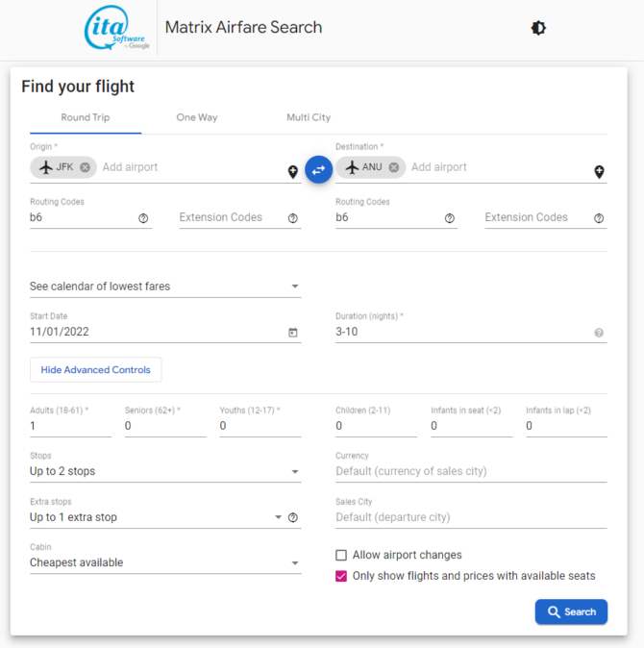The image size is (644, 648).
Task: Toggle dark mode theme icon
Action: click(538, 28)
